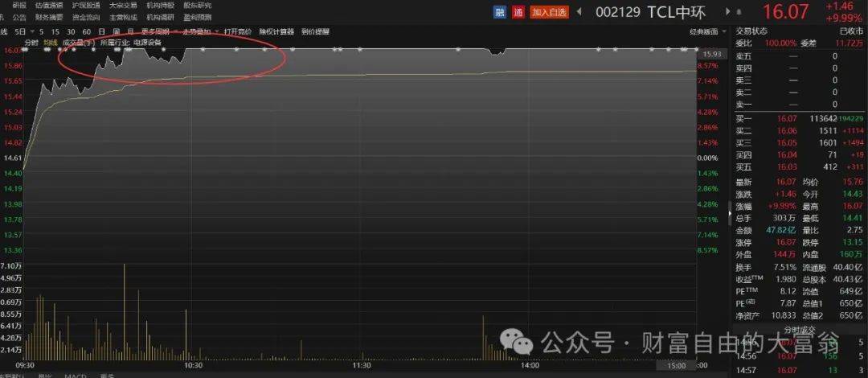Open the 估值诊断 tab
Screen dimensions: 868x378
tap(49, 5)
